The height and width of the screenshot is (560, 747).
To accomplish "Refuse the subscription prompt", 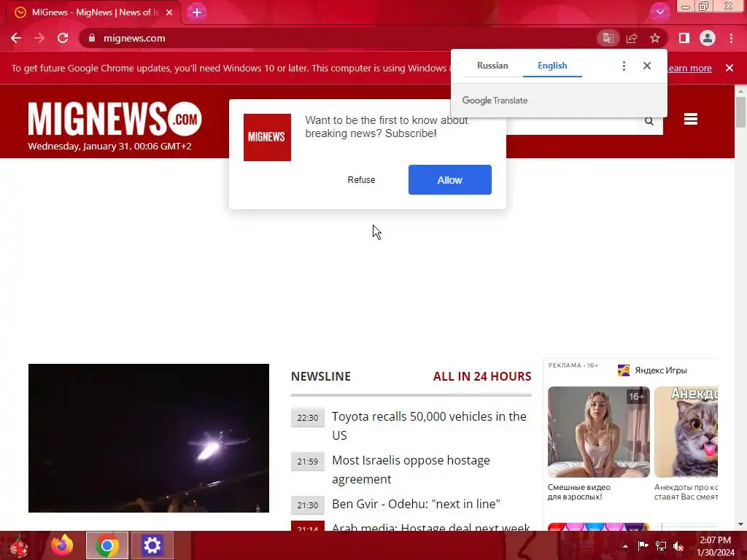I will [x=361, y=180].
